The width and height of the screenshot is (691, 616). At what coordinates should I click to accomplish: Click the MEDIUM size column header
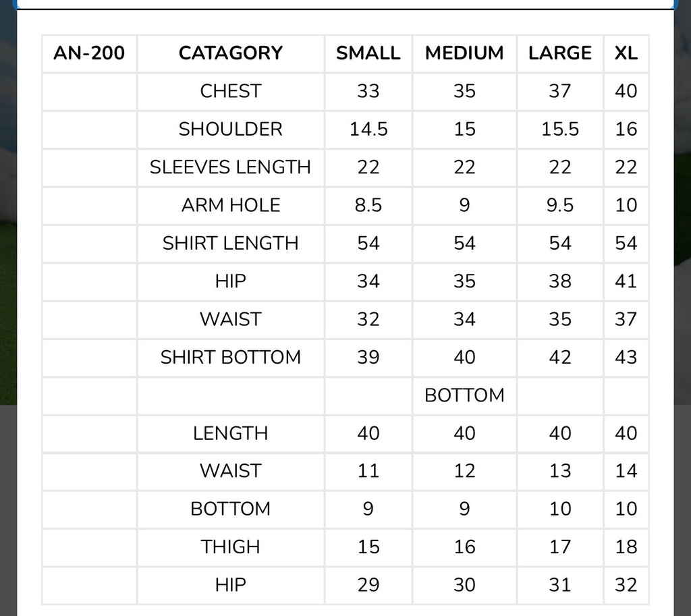[464, 53]
